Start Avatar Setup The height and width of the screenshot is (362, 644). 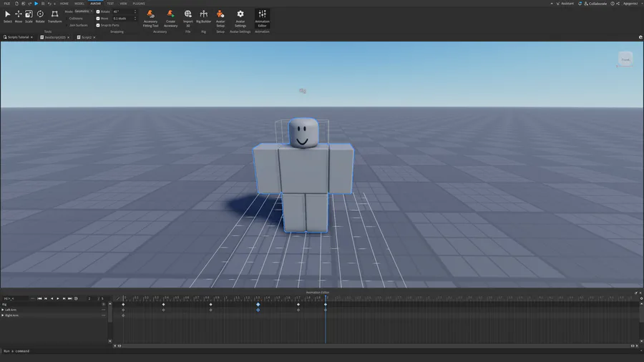[220, 19]
